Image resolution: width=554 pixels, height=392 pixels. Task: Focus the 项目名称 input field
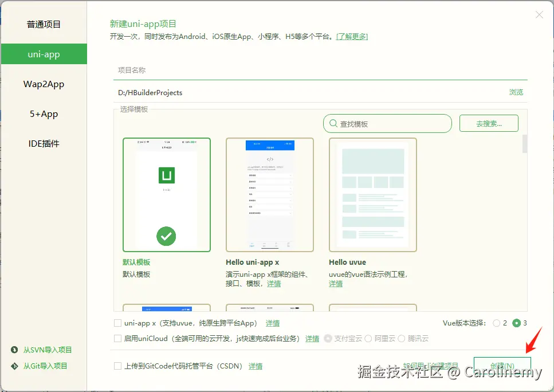[320, 70]
